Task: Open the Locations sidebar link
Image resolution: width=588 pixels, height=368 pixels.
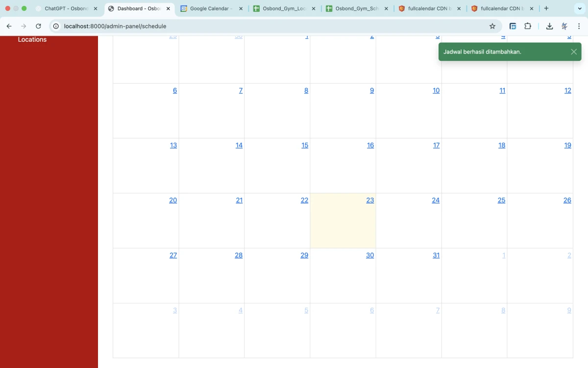Action: (32, 40)
